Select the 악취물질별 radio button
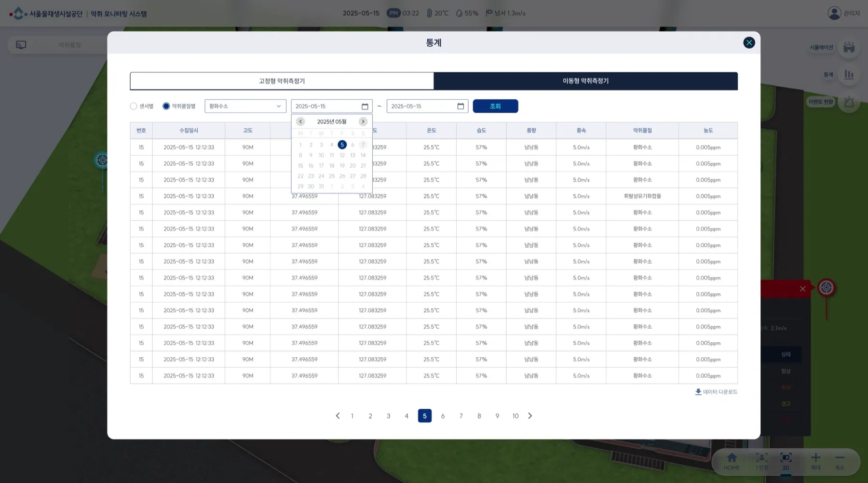Image resolution: width=868 pixels, height=483 pixels. 166,106
